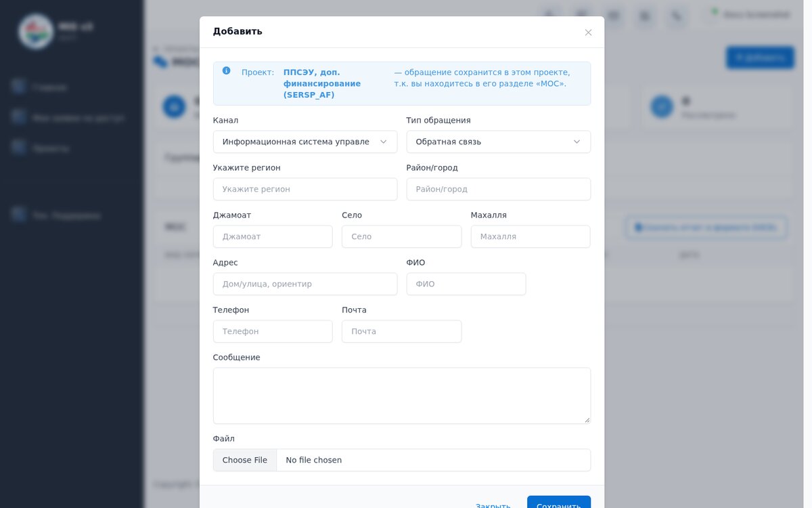This screenshot has height=508, width=812.
Task: Open the Канал dropdown
Action: [305, 142]
